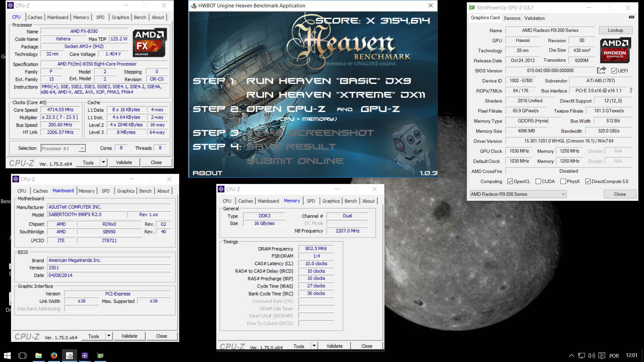Click the AMD Radeon Graphics logo in GPU-Z
Viewport: 644px width, 362px height.
click(615, 50)
